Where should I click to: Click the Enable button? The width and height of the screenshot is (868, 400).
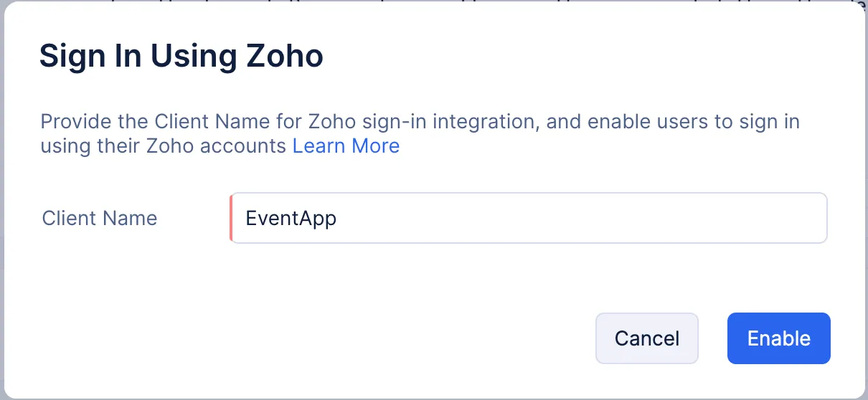778,338
